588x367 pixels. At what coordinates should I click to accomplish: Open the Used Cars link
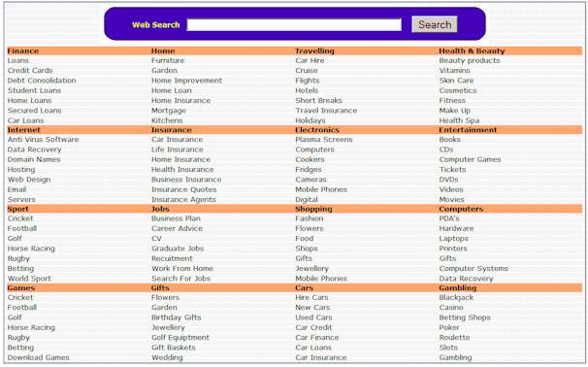click(x=313, y=317)
